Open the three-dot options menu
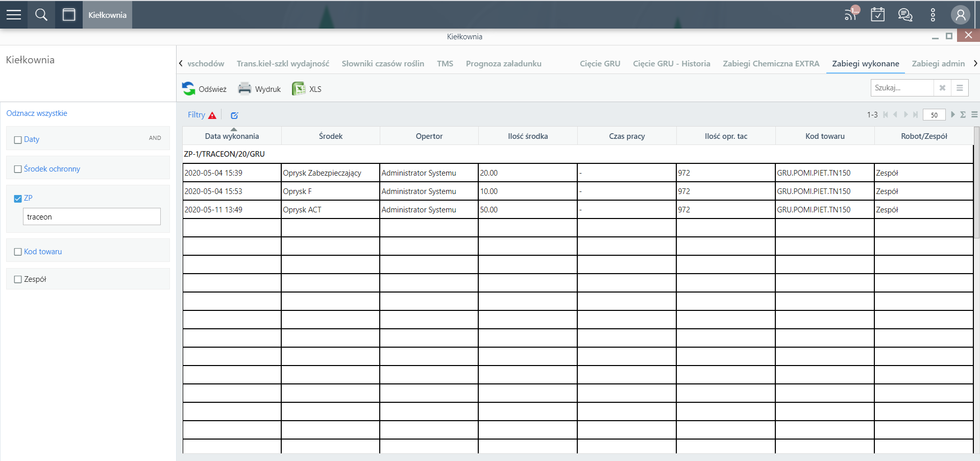This screenshot has width=980, height=461. [x=933, y=15]
